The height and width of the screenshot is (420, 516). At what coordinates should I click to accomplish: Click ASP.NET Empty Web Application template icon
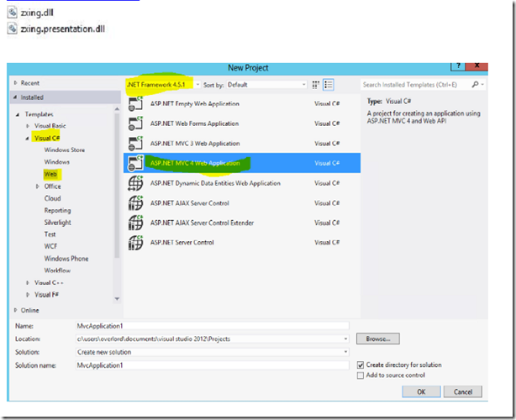135,103
